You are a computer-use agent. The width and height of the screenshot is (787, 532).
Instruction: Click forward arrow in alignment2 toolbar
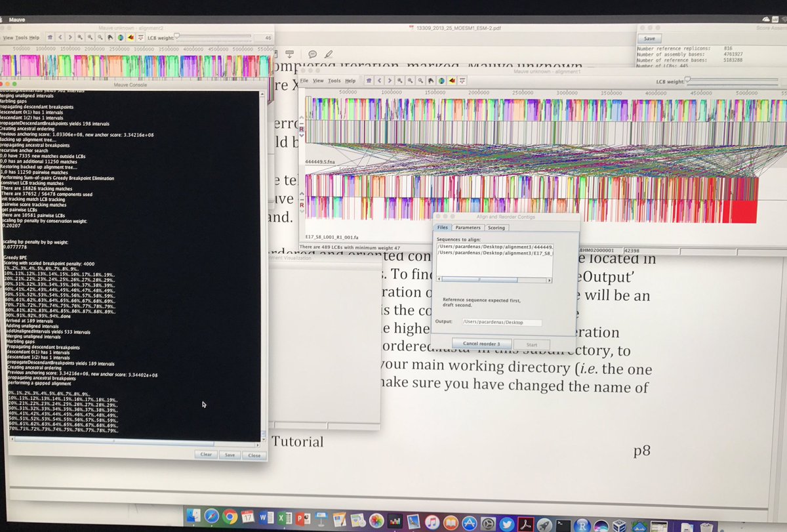[x=70, y=37]
